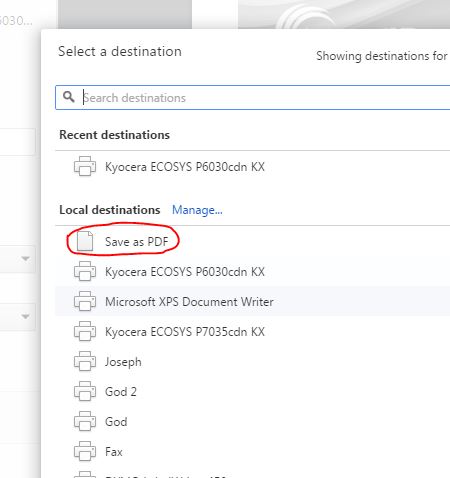The image size is (450, 478).
Task: Click printer icon of recent Kyocera P6030cdn
Action: [85, 166]
